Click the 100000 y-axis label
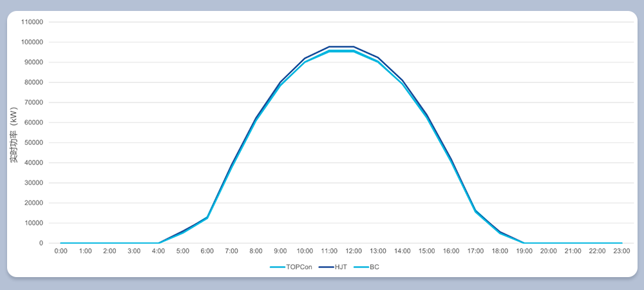644x290 pixels. [32, 42]
